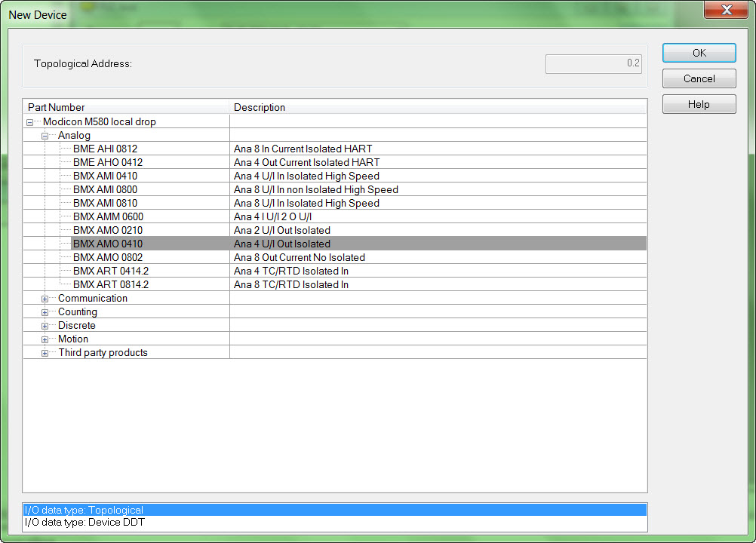
Task: Click description 'Ana 8 TC/RTD Isolated In'
Action: tap(291, 284)
